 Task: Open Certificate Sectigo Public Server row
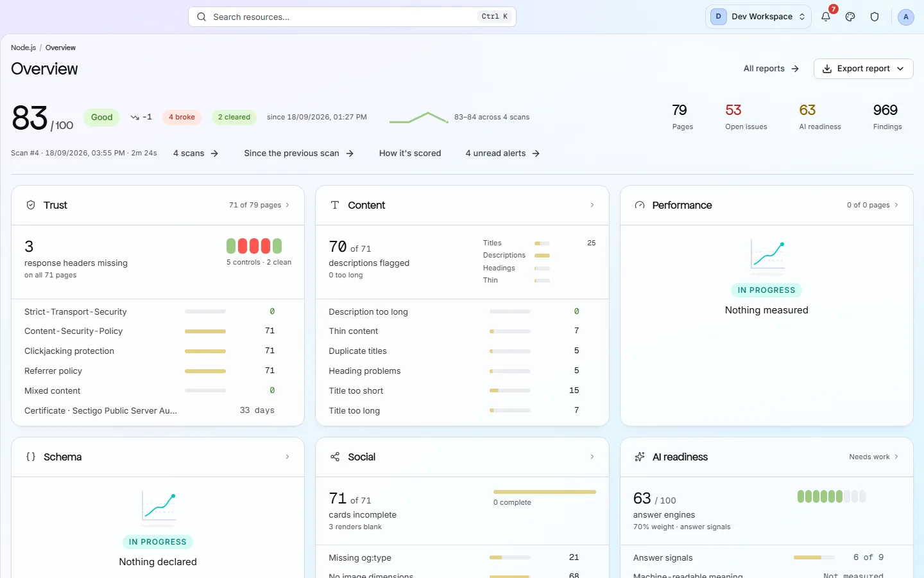tap(157, 411)
